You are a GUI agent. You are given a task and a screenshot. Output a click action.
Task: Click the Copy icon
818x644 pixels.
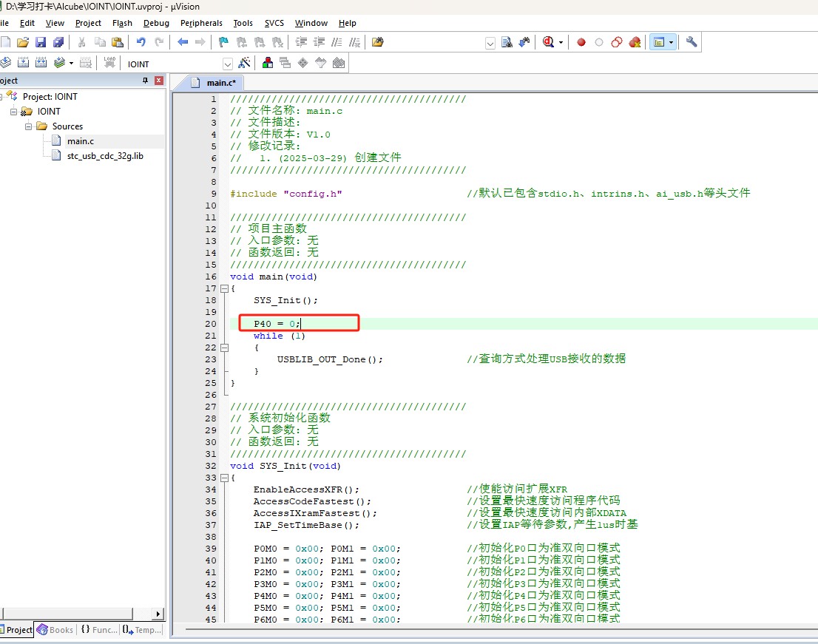[100, 42]
